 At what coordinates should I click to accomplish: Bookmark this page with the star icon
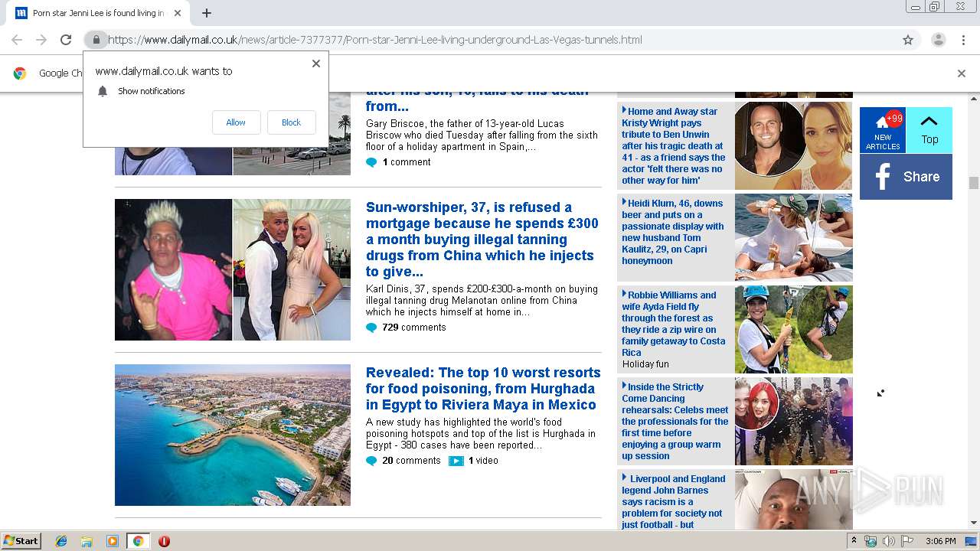click(908, 40)
